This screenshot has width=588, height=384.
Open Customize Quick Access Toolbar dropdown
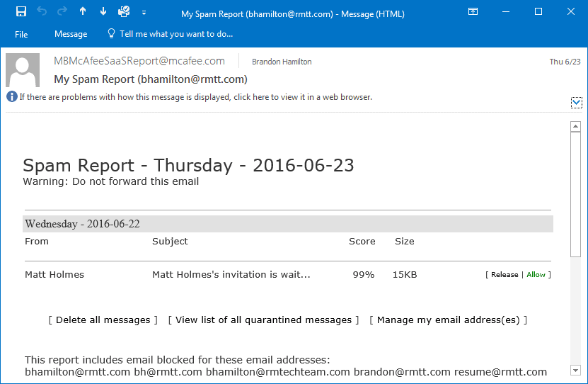pyautogui.click(x=144, y=12)
